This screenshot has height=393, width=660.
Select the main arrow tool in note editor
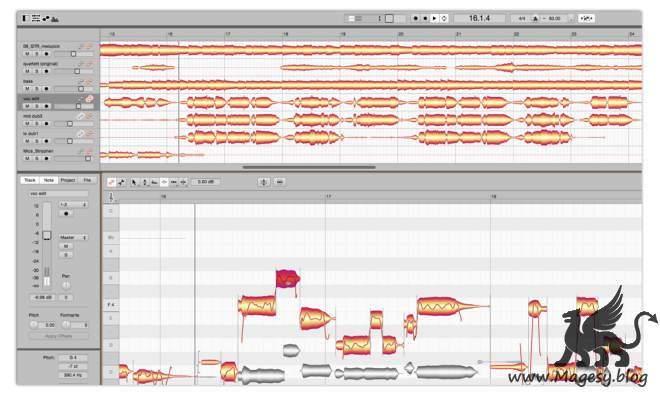click(x=134, y=182)
